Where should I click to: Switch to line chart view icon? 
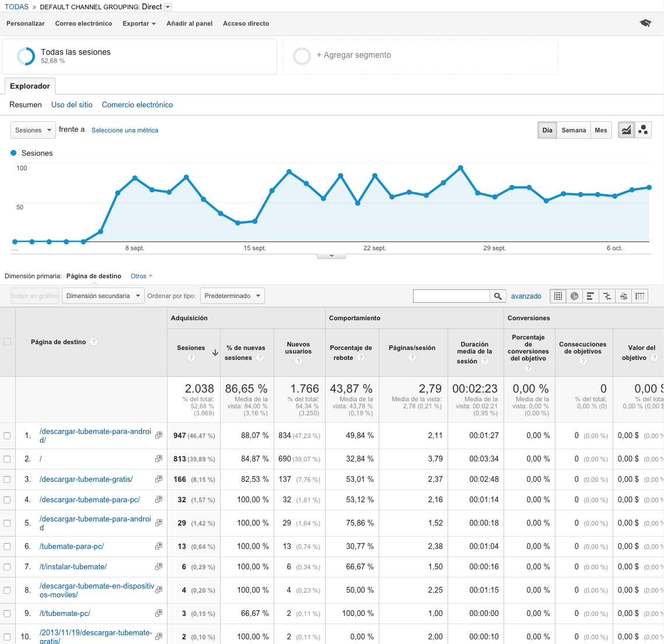[x=626, y=130]
